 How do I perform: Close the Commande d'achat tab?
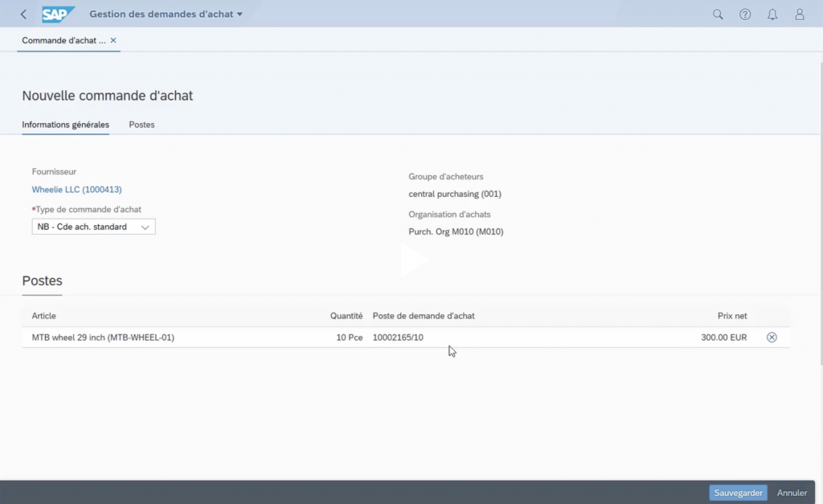113,40
